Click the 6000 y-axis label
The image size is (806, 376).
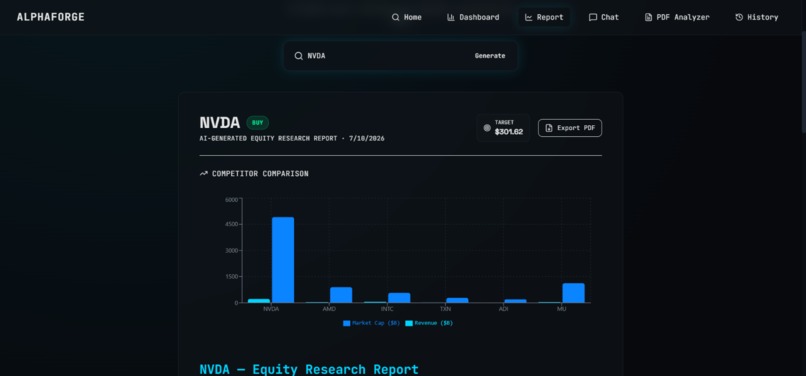tap(232, 200)
